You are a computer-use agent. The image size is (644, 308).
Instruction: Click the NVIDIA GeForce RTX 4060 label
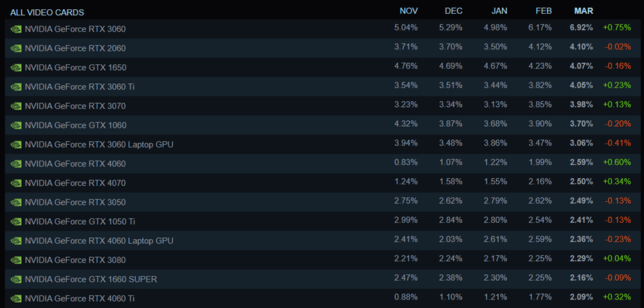click(x=75, y=163)
